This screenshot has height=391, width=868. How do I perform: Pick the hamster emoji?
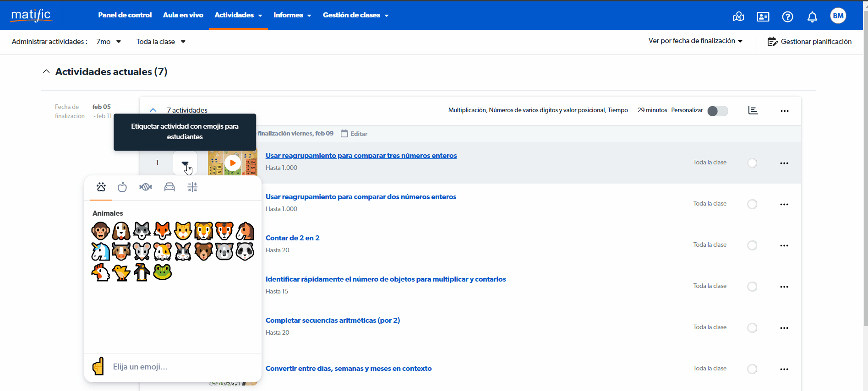163,251
